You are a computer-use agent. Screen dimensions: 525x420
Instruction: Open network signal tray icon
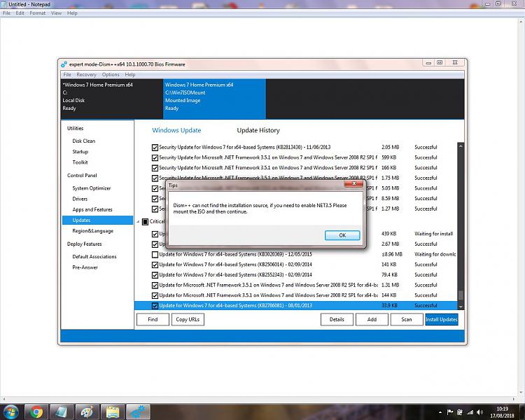470,412
